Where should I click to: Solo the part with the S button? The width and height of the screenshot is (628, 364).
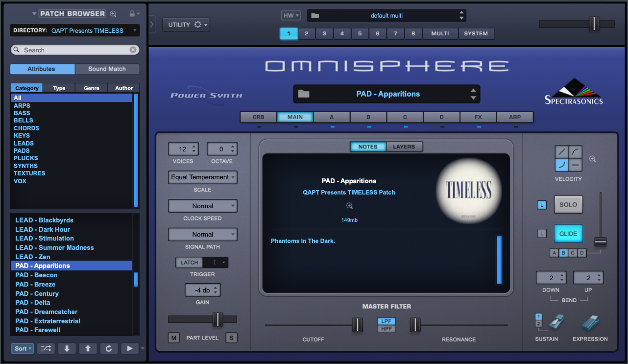tap(231, 338)
